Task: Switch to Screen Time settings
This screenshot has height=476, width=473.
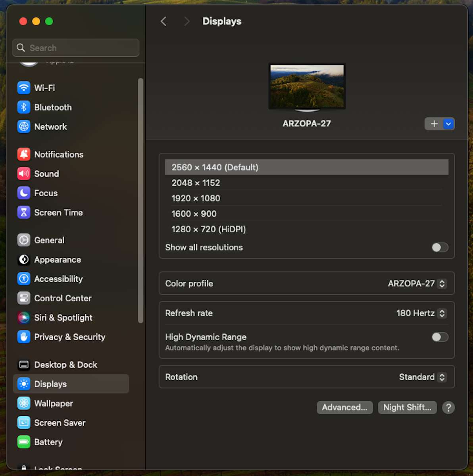Action: [x=24, y=212]
